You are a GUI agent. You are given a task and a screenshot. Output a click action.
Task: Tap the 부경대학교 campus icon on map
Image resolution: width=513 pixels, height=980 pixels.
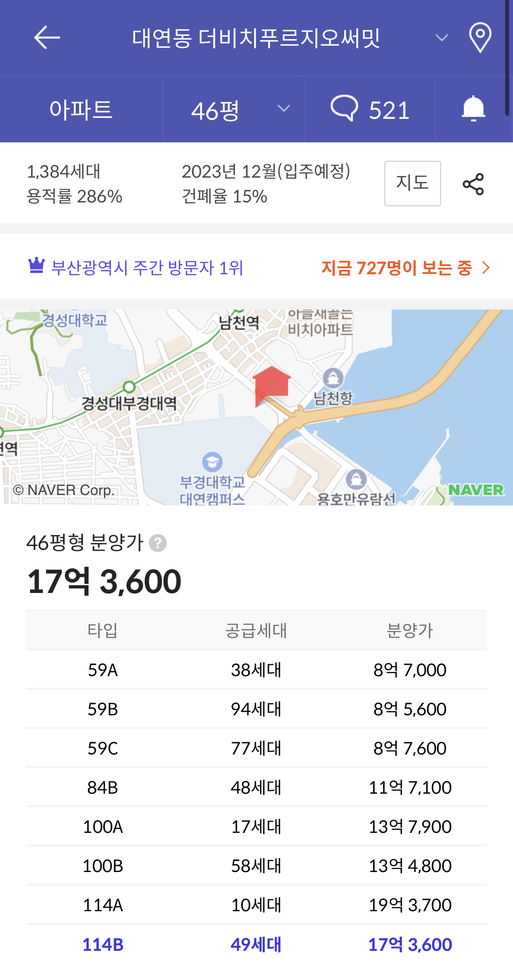tap(212, 461)
